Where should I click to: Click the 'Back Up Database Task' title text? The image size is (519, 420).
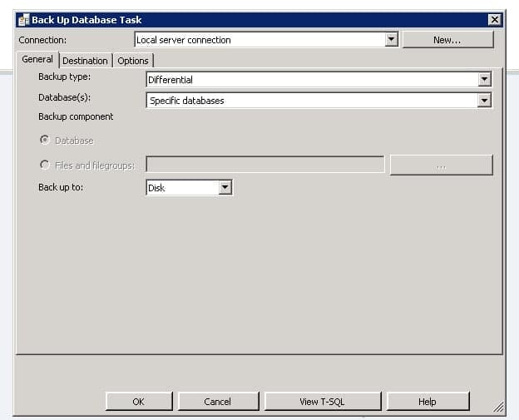point(86,20)
